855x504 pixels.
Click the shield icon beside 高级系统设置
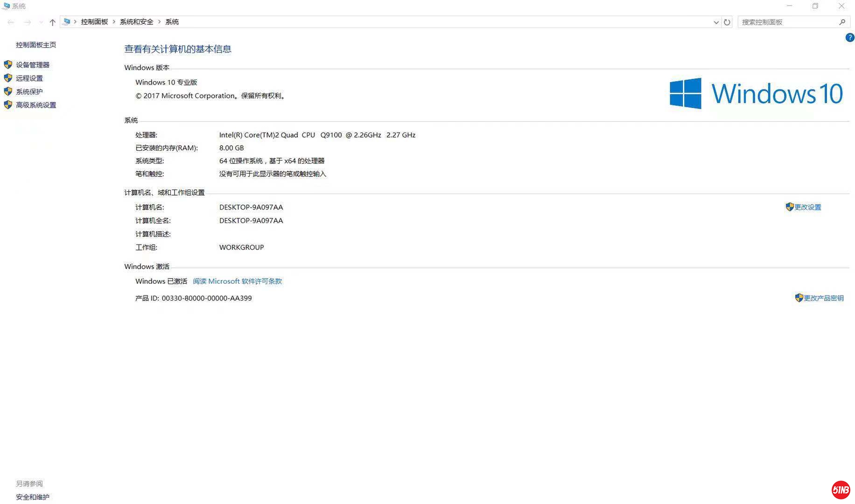click(x=8, y=105)
